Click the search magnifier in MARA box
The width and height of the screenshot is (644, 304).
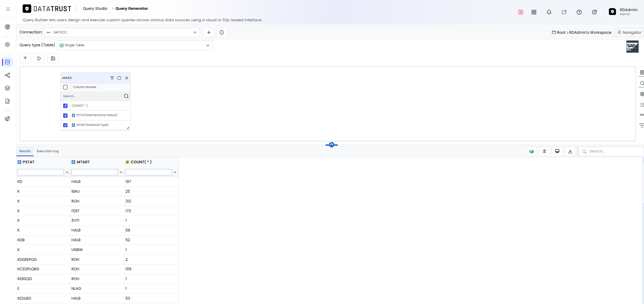click(126, 96)
